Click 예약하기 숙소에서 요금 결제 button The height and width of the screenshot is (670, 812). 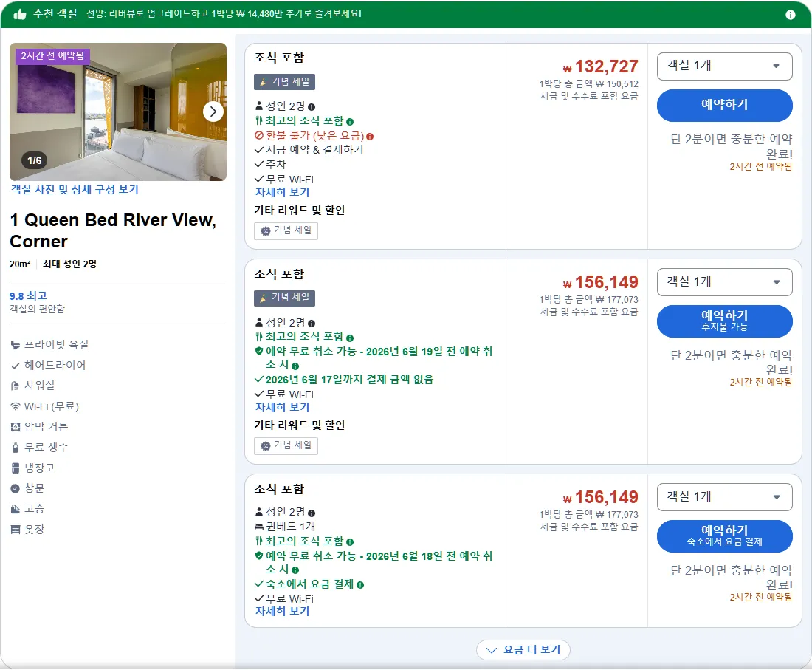tap(724, 536)
